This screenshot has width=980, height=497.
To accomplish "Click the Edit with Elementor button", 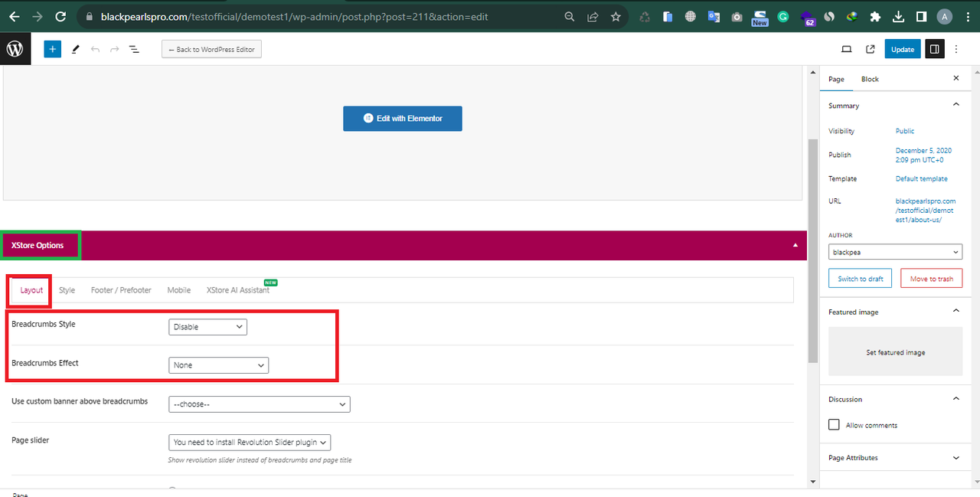I will (x=403, y=119).
